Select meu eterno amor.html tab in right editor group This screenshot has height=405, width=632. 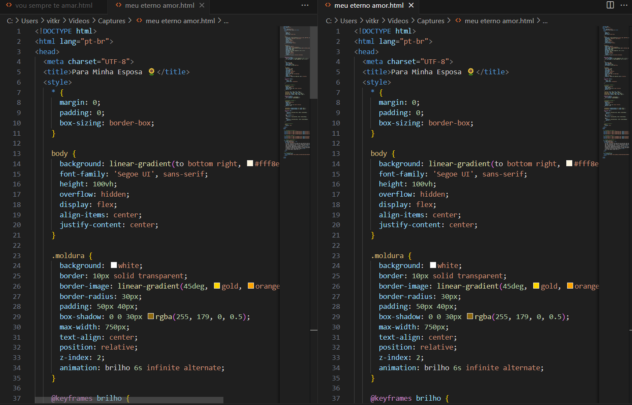tap(369, 6)
